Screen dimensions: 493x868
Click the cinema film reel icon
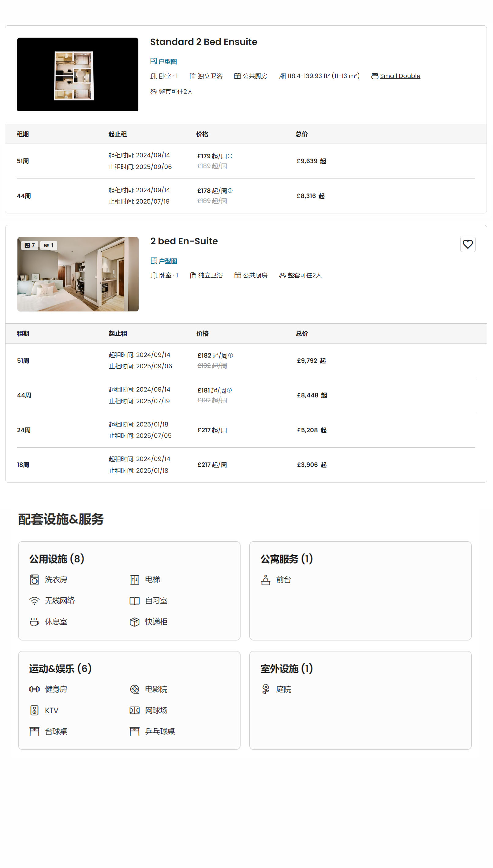[x=134, y=689]
